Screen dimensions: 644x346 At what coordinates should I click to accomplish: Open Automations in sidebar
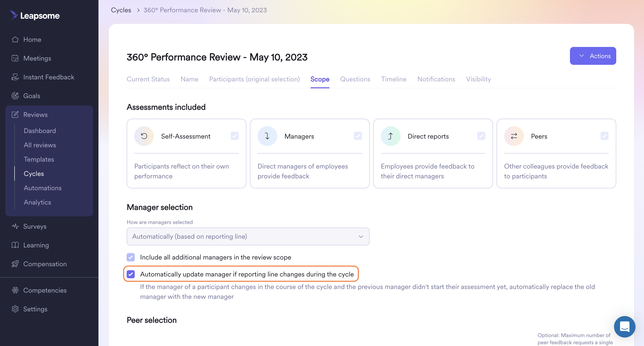pos(43,188)
